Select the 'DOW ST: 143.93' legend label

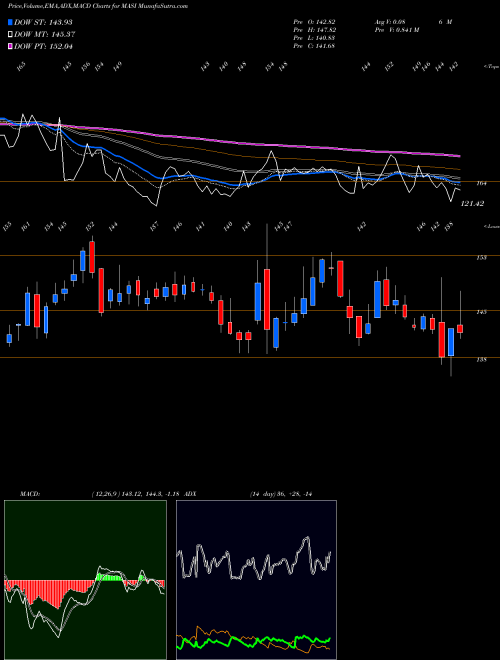(43, 22)
